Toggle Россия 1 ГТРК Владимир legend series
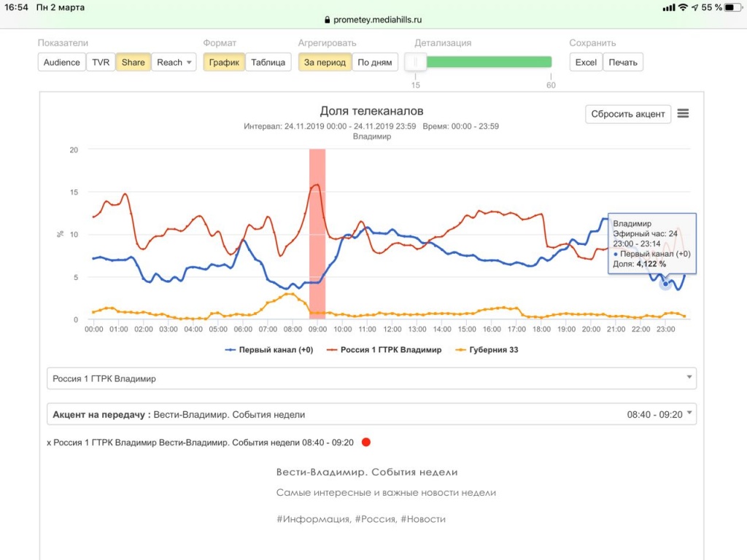Image resolution: width=747 pixels, height=560 pixels. 384,350
